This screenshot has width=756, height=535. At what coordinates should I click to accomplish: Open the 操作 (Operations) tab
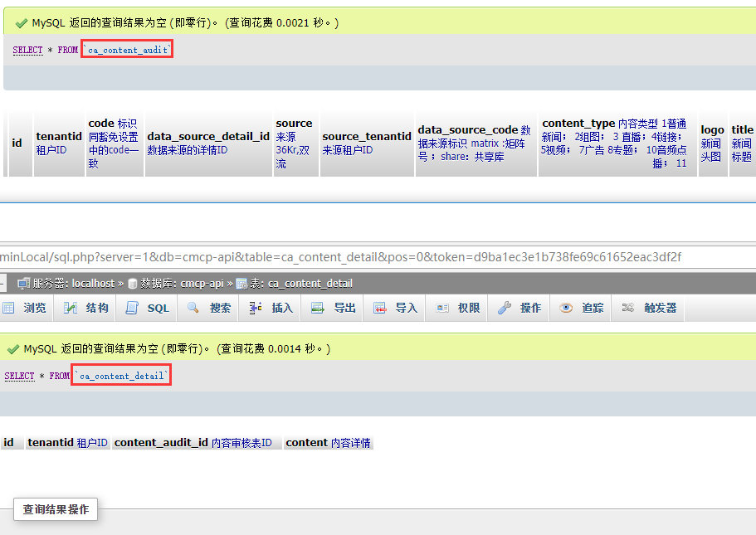(x=519, y=308)
